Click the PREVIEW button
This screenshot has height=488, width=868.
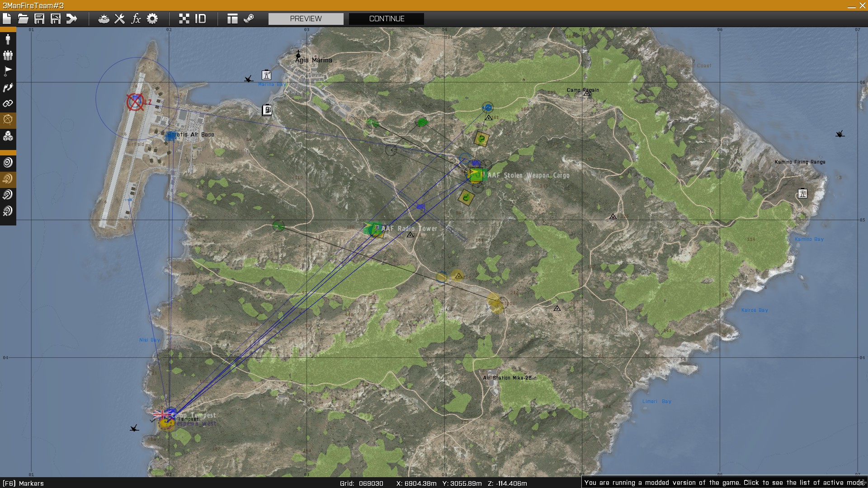tap(306, 19)
